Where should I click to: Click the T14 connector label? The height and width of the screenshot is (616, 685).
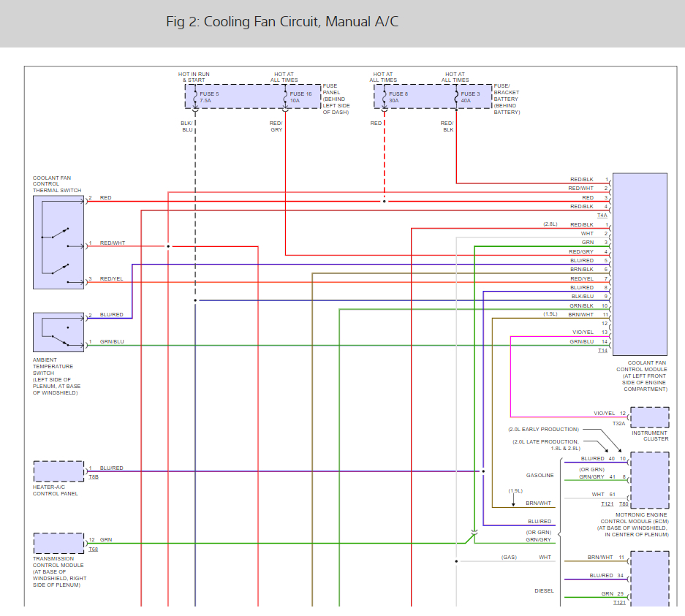point(603,351)
